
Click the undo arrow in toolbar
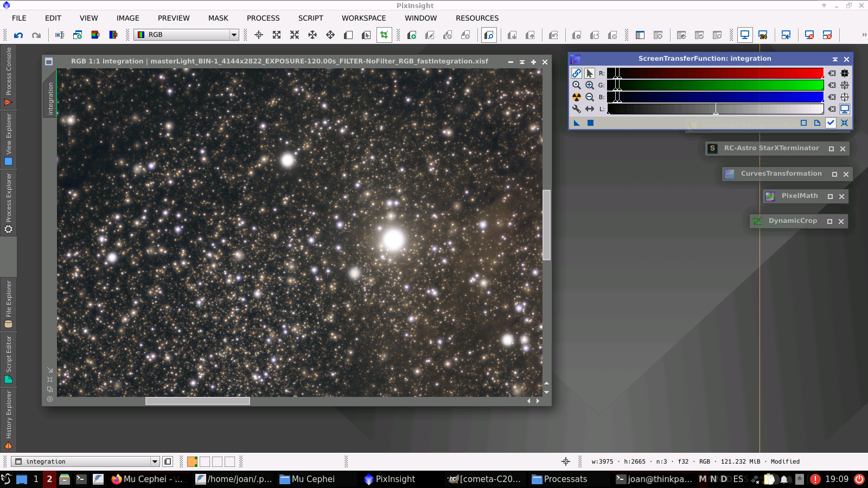coord(18,35)
